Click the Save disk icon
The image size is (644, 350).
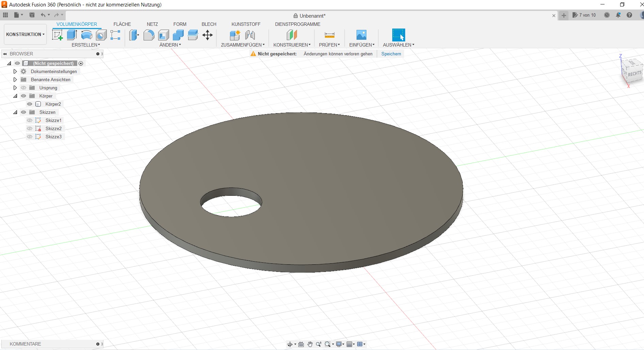(x=32, y=15)
